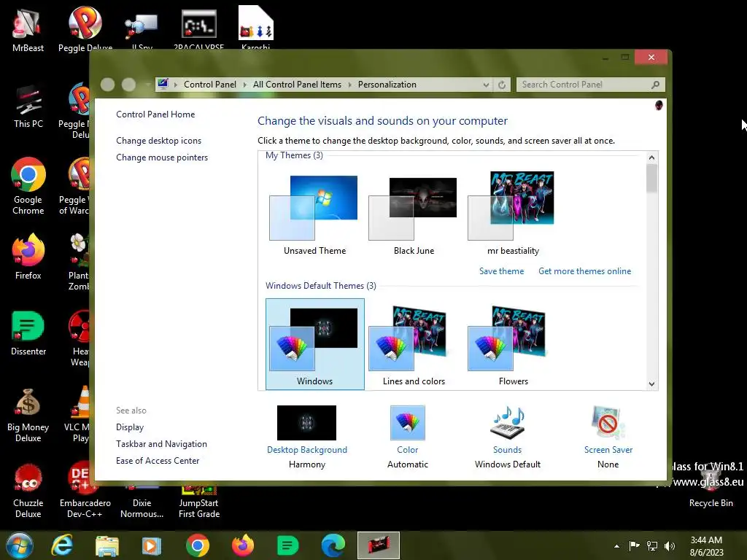Apply the mr beastiality theme
Viewport: 747px width, 560px height.
513,214
